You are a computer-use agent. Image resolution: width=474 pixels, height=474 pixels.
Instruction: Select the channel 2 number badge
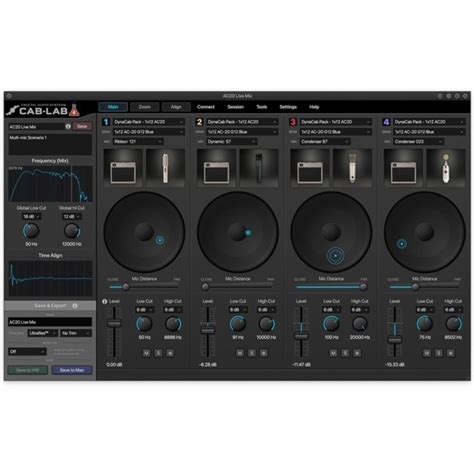pos(199,122)
